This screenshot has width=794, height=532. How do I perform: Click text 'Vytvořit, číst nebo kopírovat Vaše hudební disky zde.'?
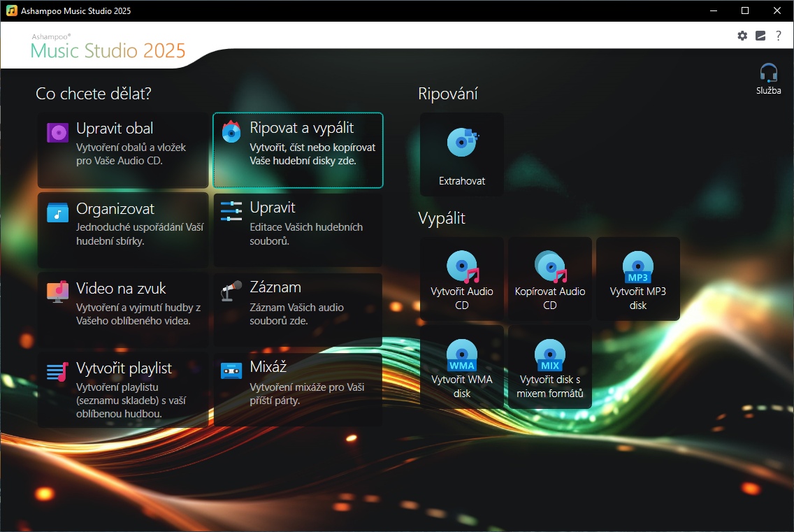[312, 154]
